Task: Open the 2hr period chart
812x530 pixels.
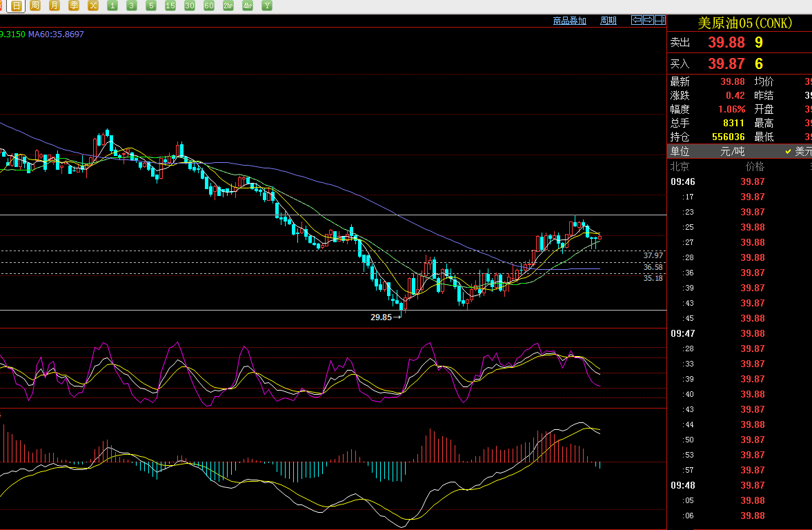Action: [x=228, y=6]
